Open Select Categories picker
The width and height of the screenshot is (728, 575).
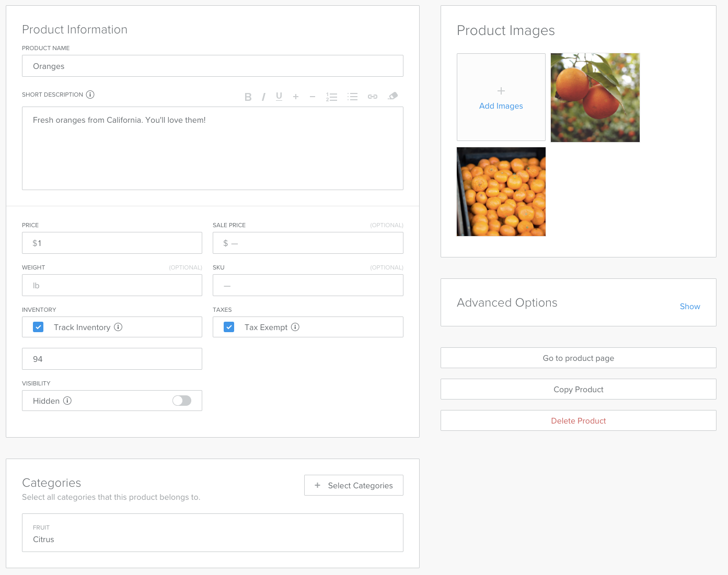point(353,485)
